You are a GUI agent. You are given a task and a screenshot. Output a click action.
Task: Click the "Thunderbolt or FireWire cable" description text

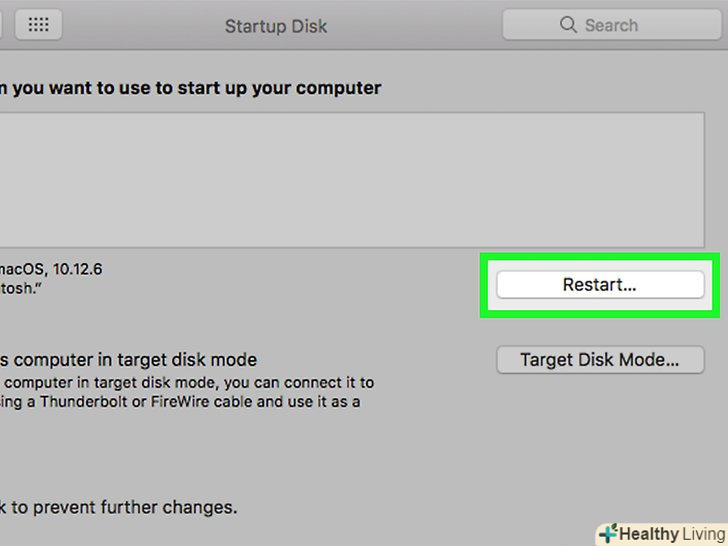180,402
